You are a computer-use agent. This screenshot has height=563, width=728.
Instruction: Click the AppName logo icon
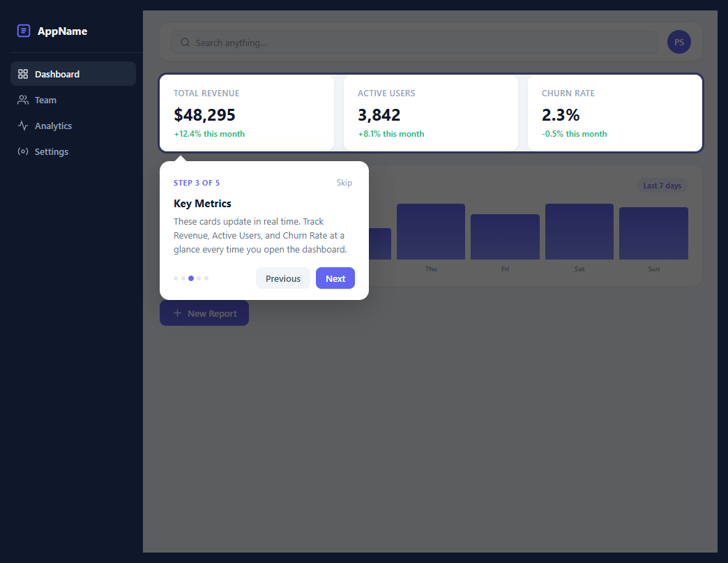coord(24,31)
